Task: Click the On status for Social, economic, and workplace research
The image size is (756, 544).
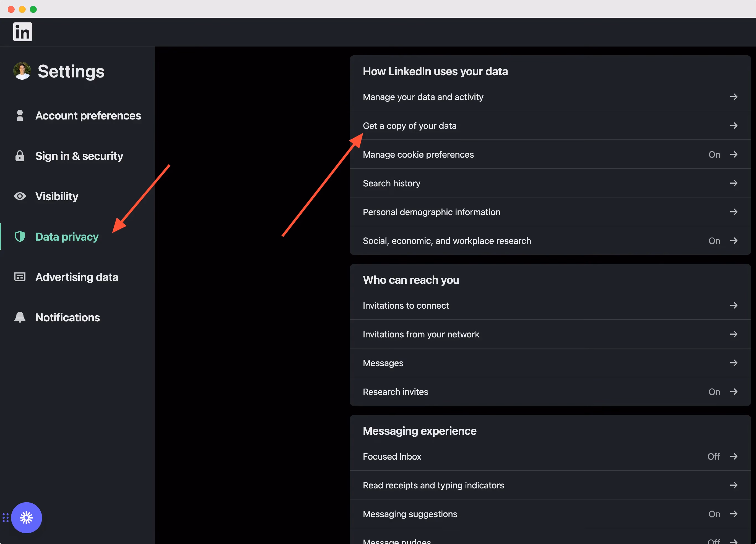Action: [714, 241]
